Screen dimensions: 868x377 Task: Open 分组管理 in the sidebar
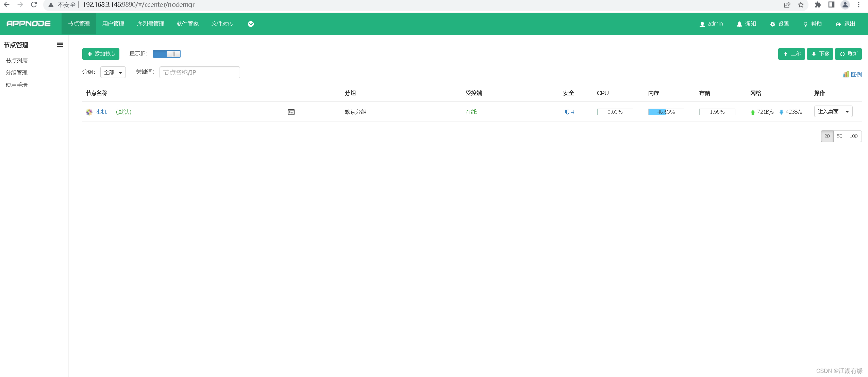click(17, 73)
